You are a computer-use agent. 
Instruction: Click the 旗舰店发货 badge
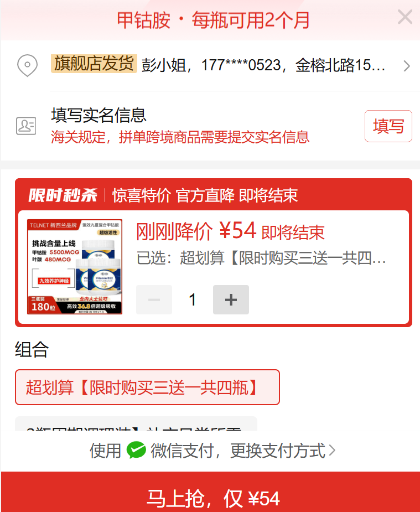[94, 63]
